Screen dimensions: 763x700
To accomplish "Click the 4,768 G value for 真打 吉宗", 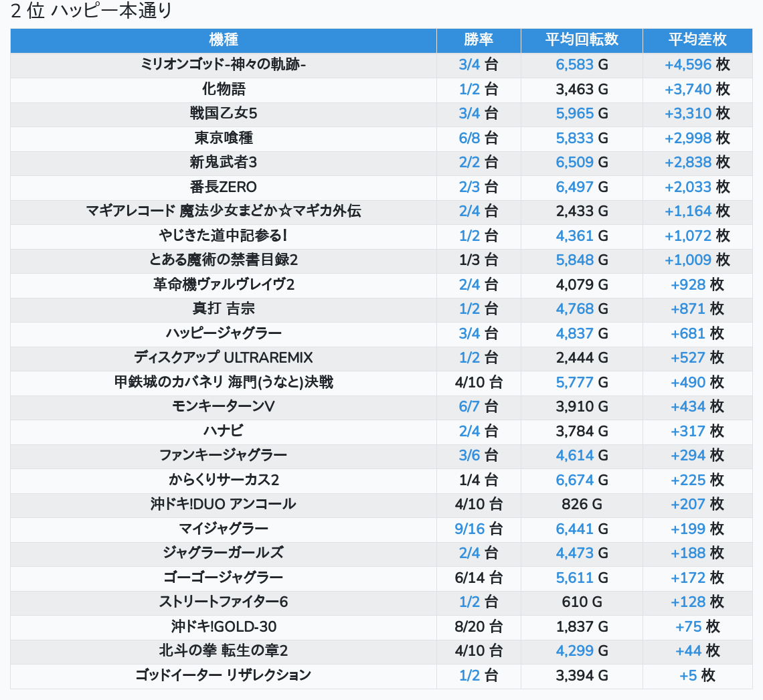I will (x=582, y=309).
